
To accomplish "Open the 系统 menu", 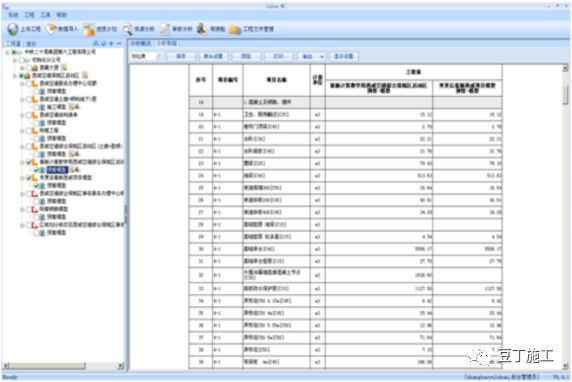I will click(13, 15).
